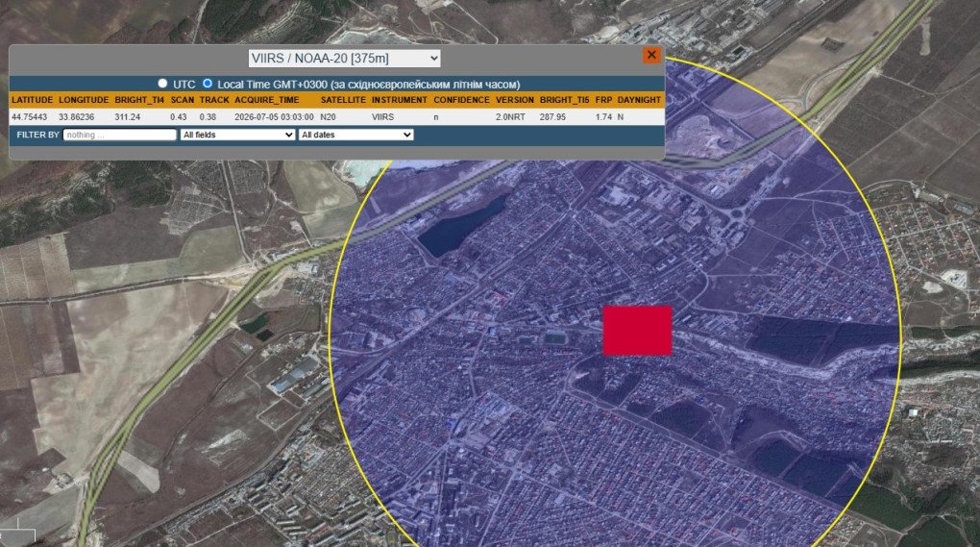Open the All fields filter dropdown

[237, 135]
